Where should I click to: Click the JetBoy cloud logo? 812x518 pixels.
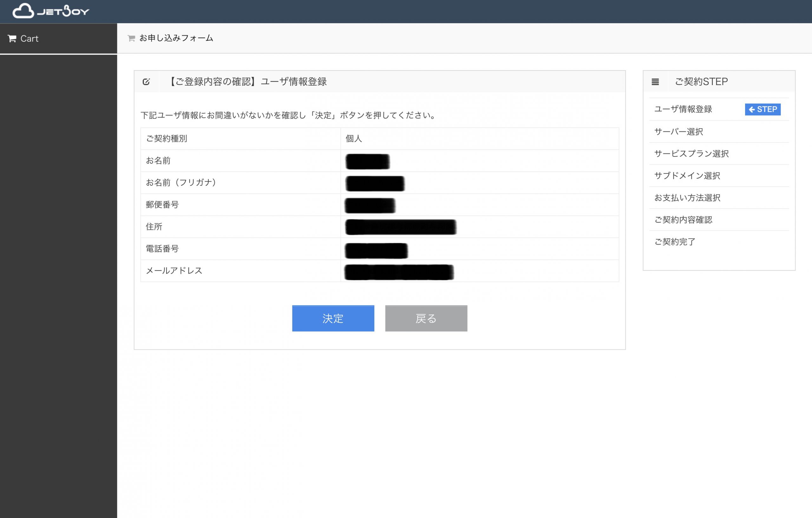(51, 11)
